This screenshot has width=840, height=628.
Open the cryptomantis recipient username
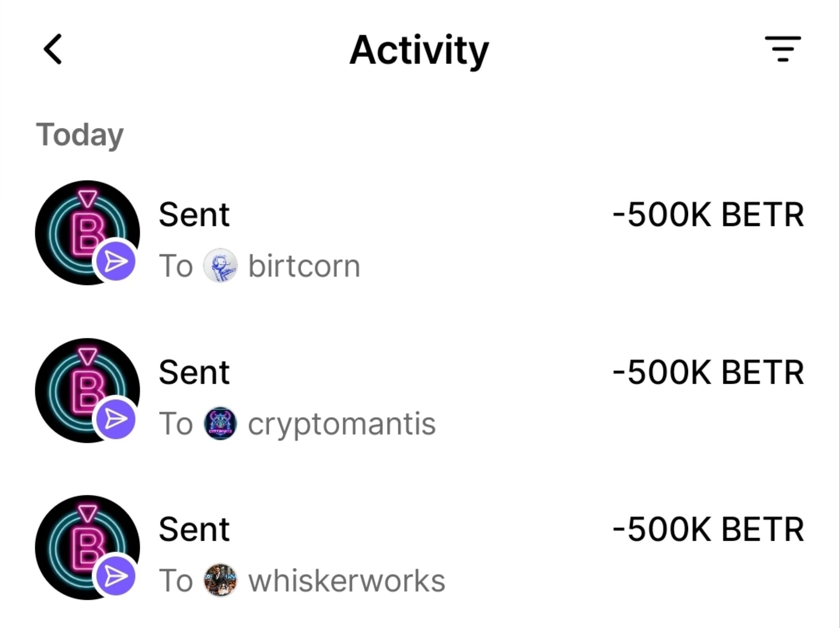[341, 424]
